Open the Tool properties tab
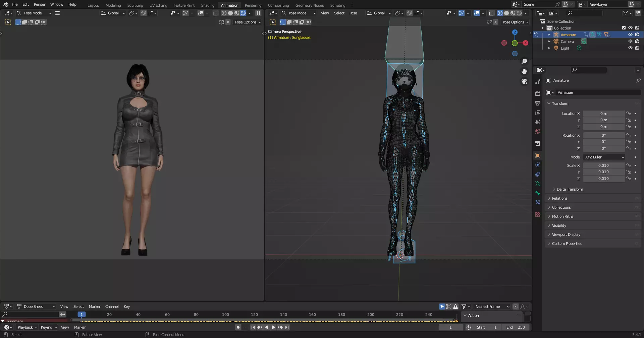 (x=538, y=82)
